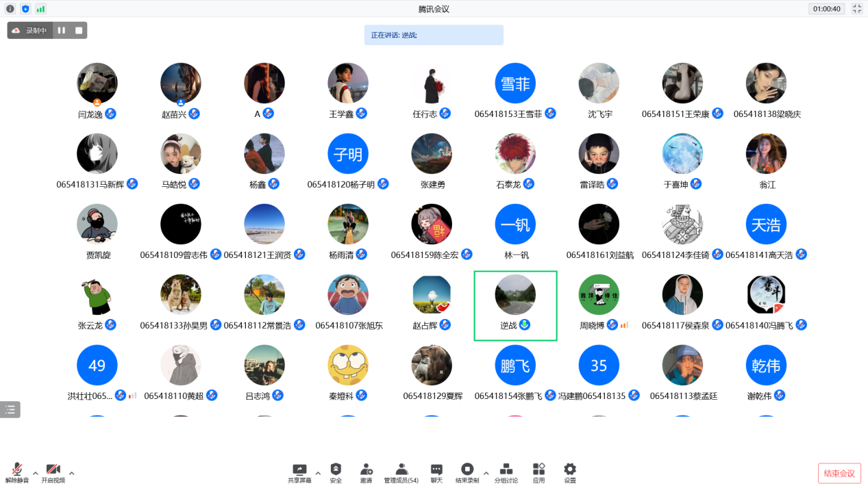Open the 安全 security options
Image resolution: width=868 pixels, height=488 pixels.
tap(336, 472)
